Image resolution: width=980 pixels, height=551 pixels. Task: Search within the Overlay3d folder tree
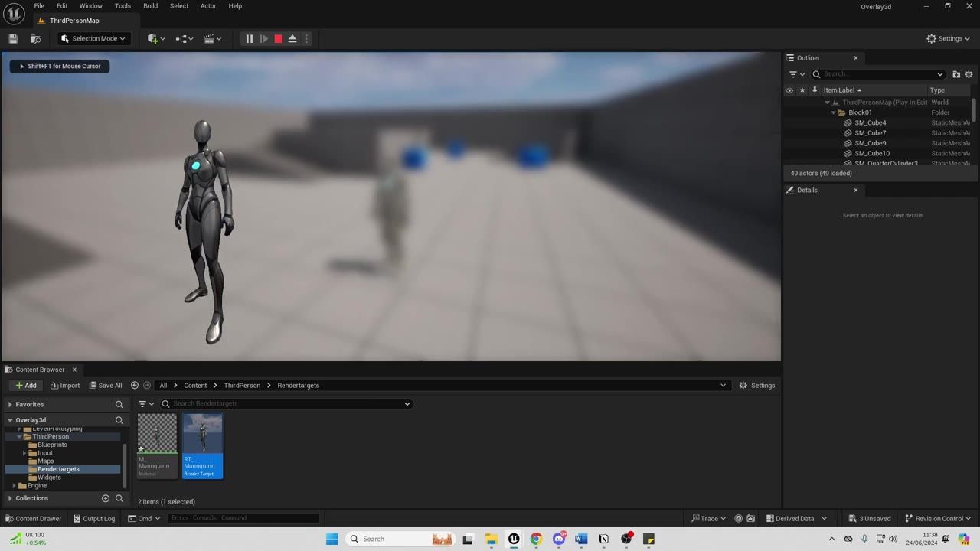119,420
